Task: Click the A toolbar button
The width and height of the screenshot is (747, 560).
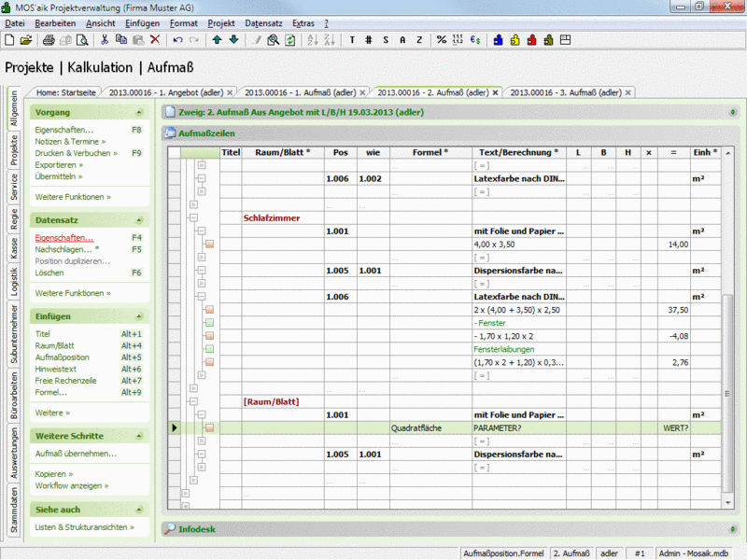Action: click(402, 40)
